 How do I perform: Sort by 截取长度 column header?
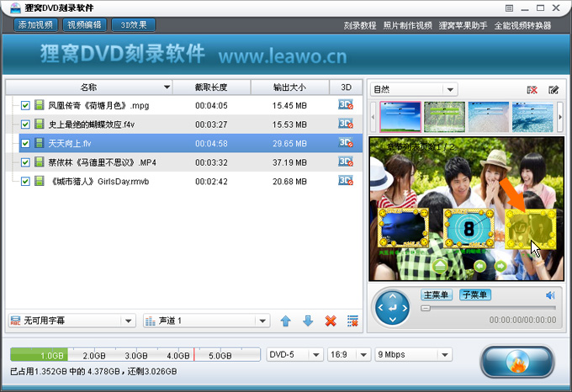(211, 87)
